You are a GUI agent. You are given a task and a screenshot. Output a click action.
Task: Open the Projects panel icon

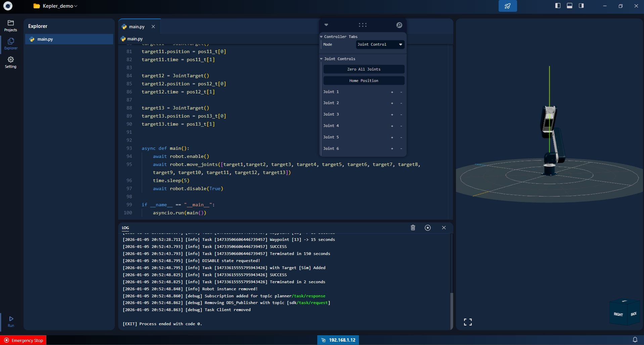[11, 25]
